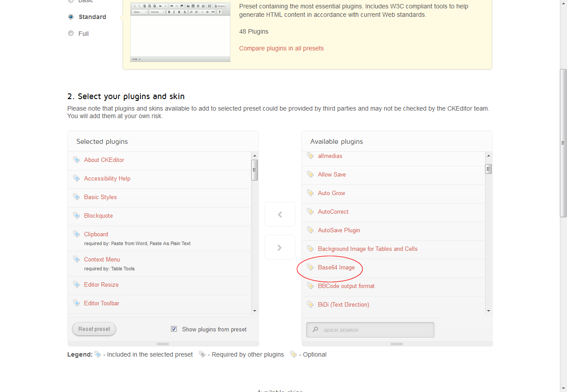Open the Auto Grow plugin link
This screenshot has height=392, width=567.
pyautogui.click(x=331, y=193)
